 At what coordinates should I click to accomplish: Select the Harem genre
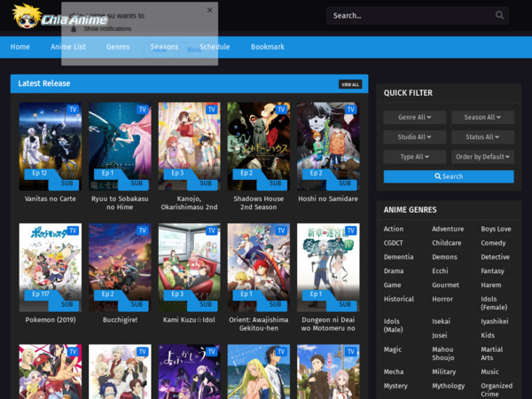click(x=491, y=285)
